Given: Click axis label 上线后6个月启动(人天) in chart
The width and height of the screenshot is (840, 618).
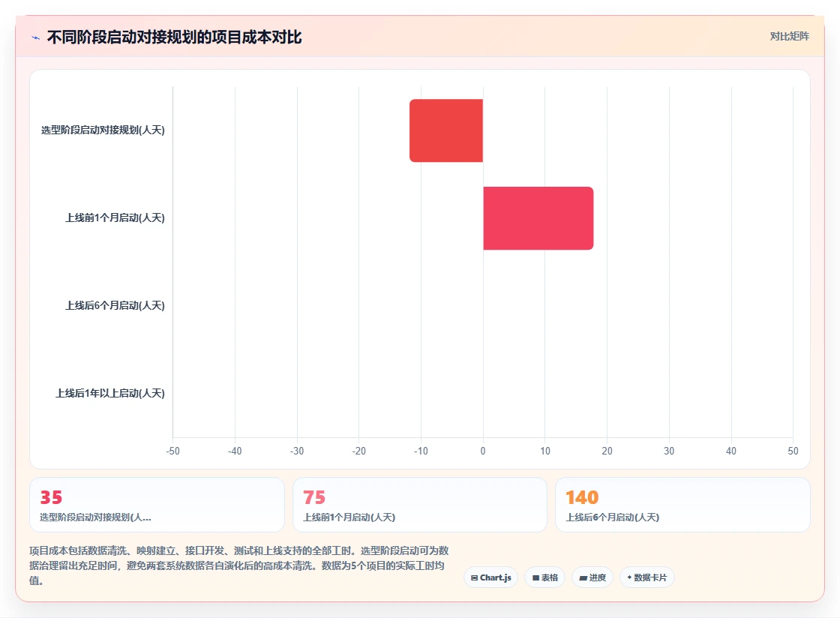Looking at the screenshot, I should (115, 305).
